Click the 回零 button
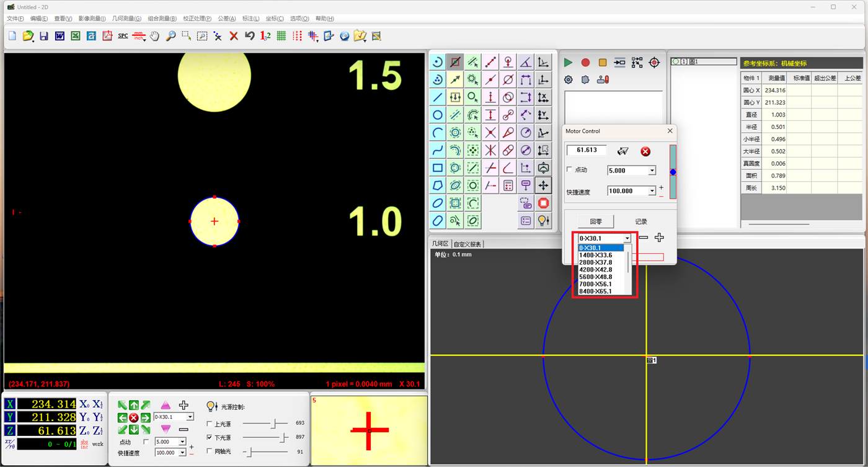 pos(596,221)
